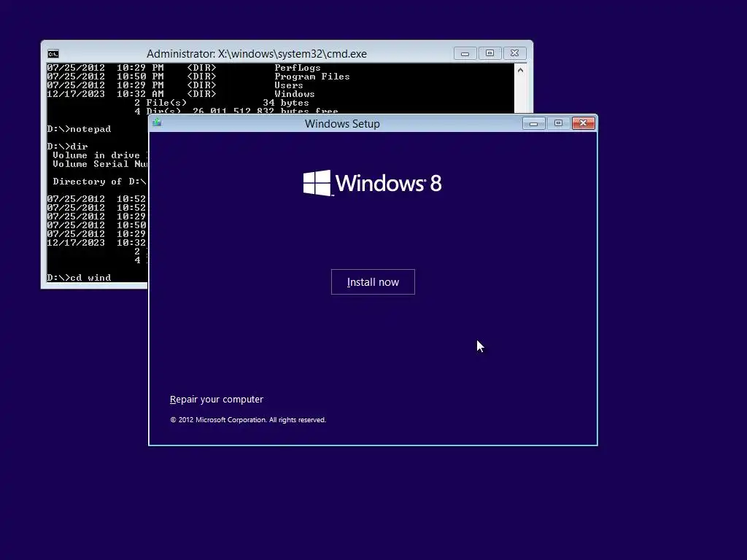Screen dimensions: 747x560
Task: Maximize the cmd.exe Administrator window
Action: tap(489, 53)
